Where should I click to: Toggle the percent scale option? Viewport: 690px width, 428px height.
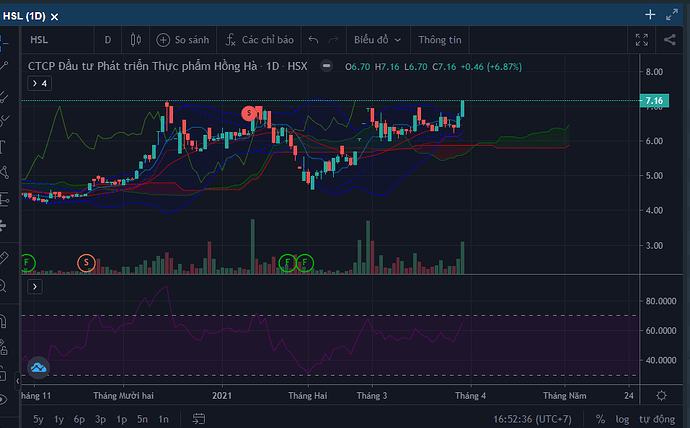point(600,419)
